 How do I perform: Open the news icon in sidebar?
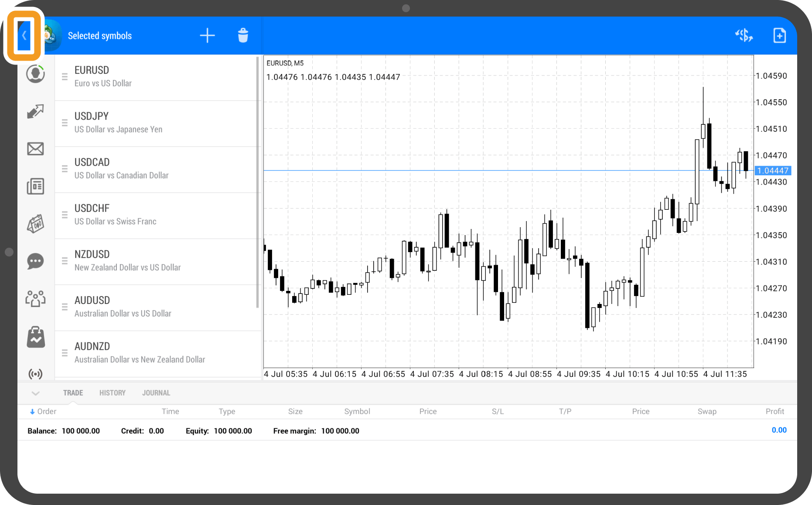coord(35,187)
